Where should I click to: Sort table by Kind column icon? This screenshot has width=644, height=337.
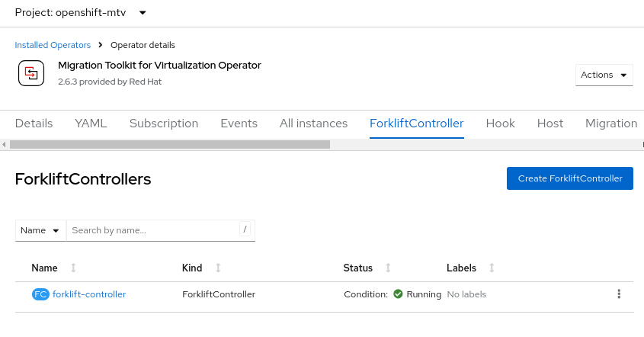[218, 268]
